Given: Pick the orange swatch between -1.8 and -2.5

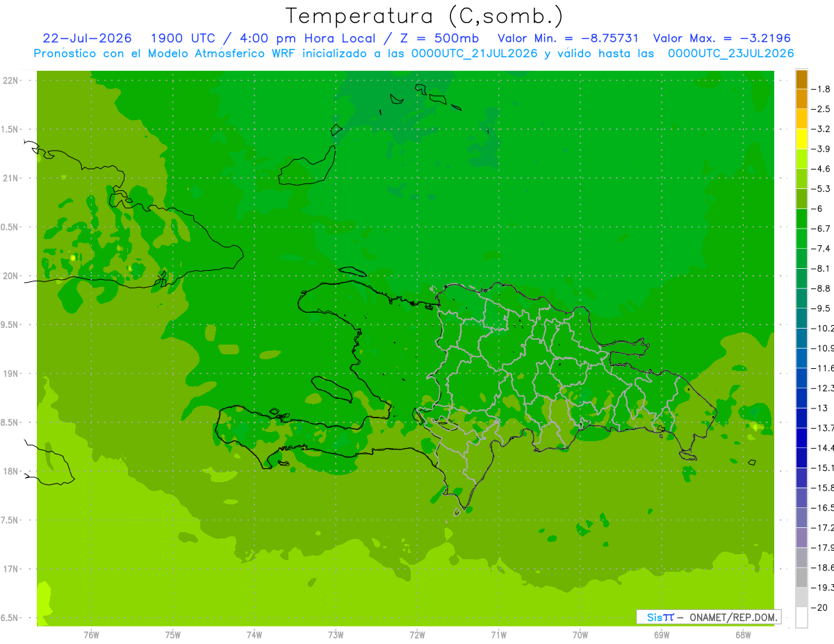Looking at the screenshot, I should tap(801, 99).
